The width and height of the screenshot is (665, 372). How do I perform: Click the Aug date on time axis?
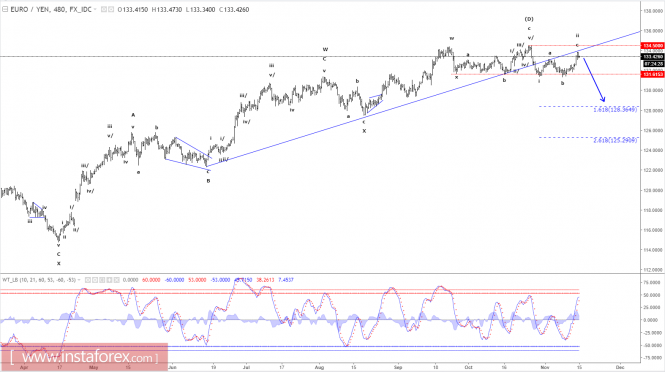(320, 367)
